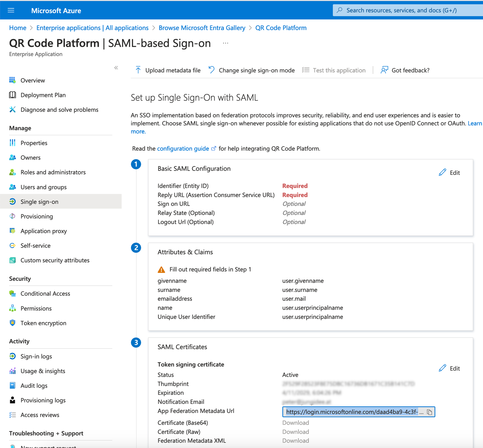Download Certificate (Base64)

[296, 423]
